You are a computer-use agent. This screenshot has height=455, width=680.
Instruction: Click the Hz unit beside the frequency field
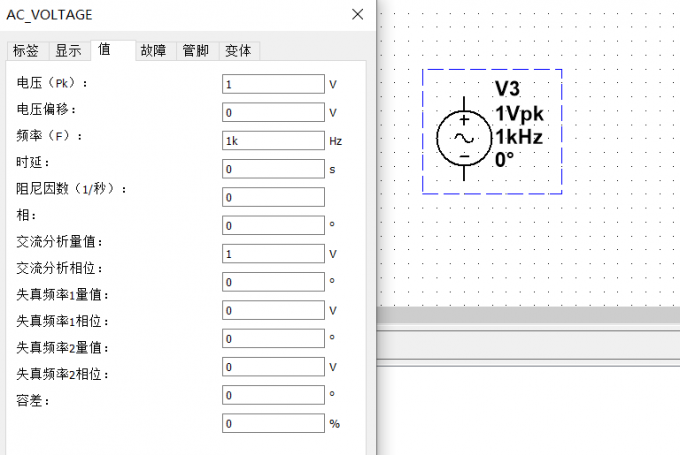335,141
